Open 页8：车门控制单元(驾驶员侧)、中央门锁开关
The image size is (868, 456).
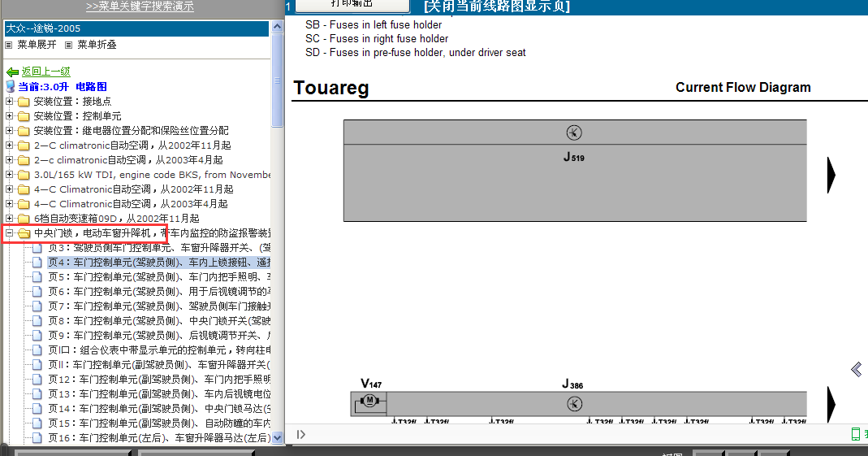[159, 321]
